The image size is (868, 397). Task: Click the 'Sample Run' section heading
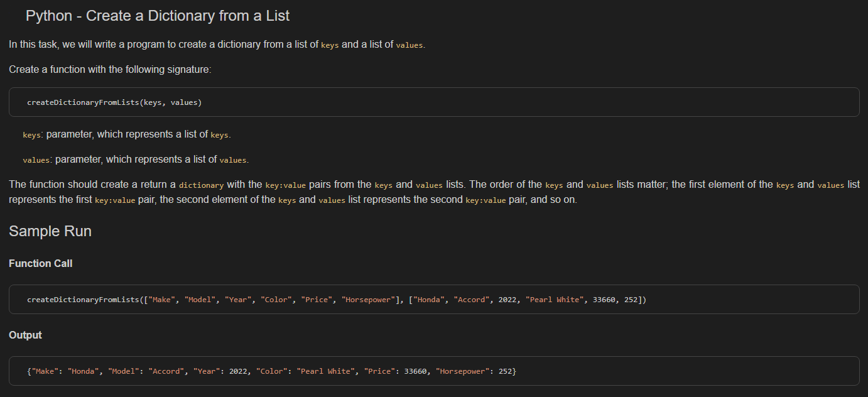pyautogui.click(x=50, y=231)
